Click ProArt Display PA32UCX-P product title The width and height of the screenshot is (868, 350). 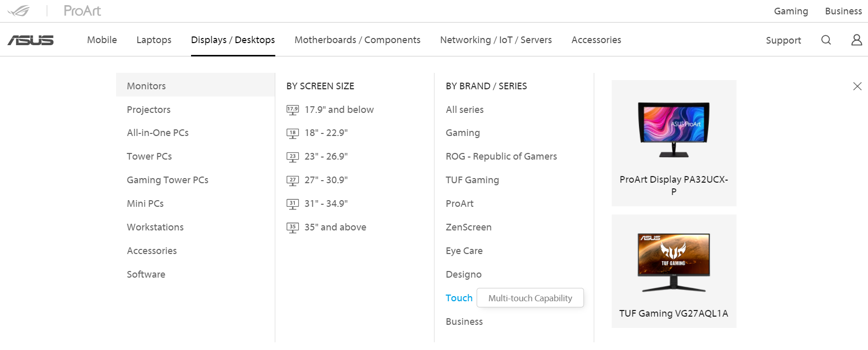coord(674,185)
